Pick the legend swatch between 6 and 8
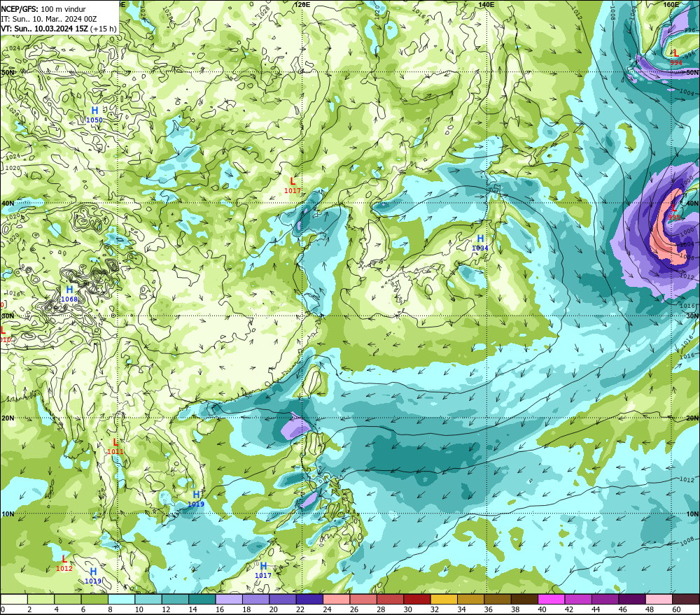Screen dimensions: 700x615 94,599
